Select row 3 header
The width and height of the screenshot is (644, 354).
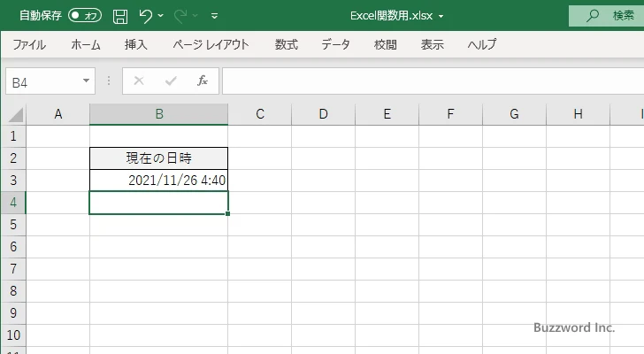click(13, 181)
